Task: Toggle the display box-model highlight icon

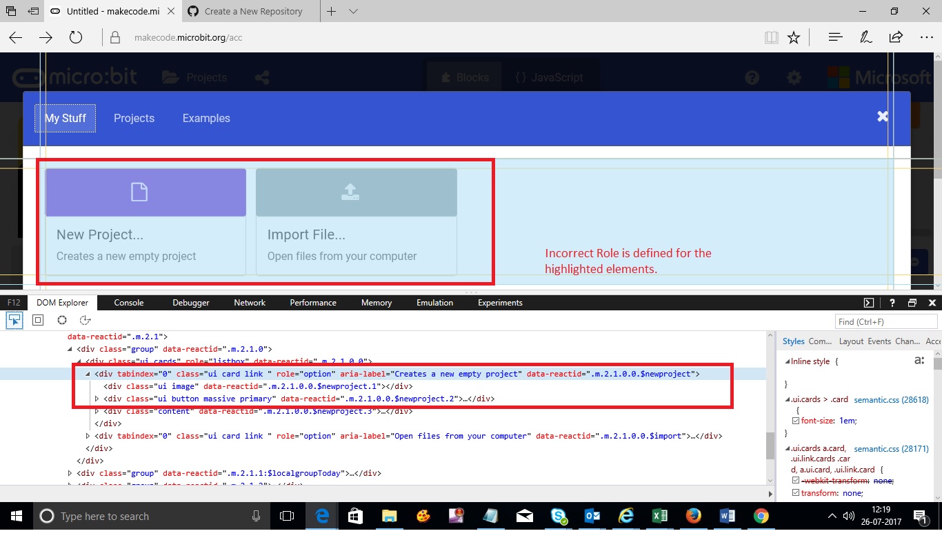Action: tap(38, 320)
